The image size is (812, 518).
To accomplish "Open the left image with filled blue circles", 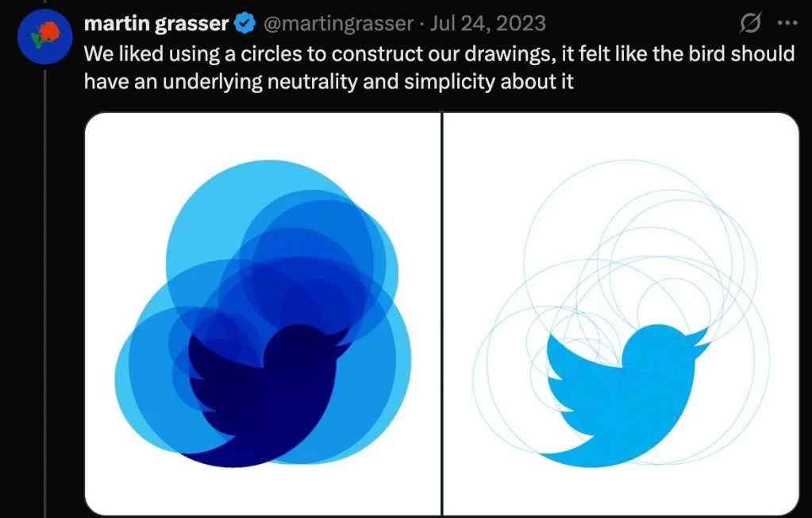I will click(262, 314).
